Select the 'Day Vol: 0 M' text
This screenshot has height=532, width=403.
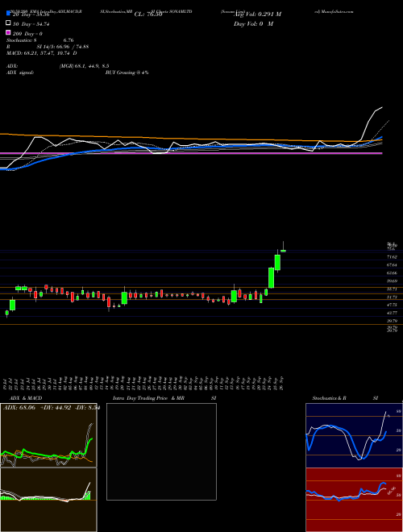click(253, 23)
